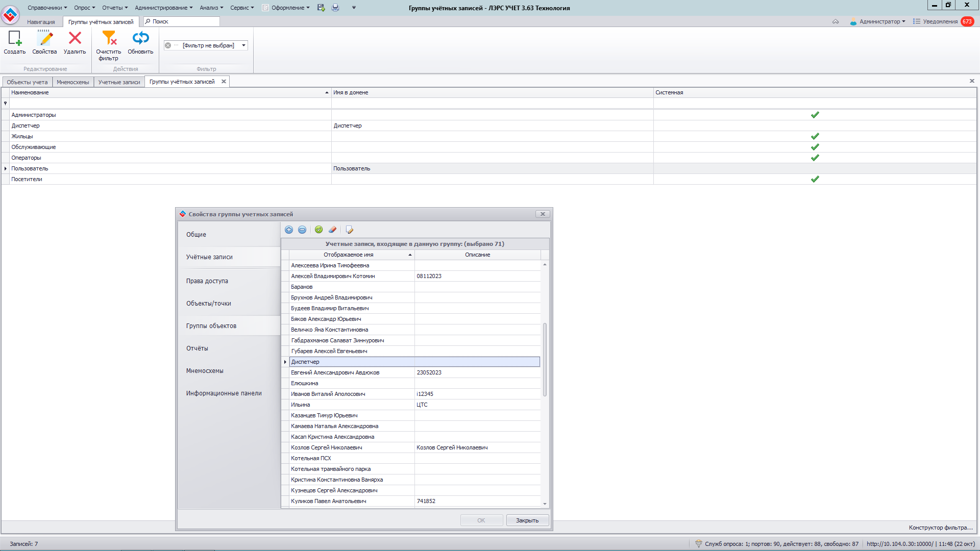
Task: Click the accounts list vertical scrollbar thumb
Action: pyautogui.click(x=545, y=360)
